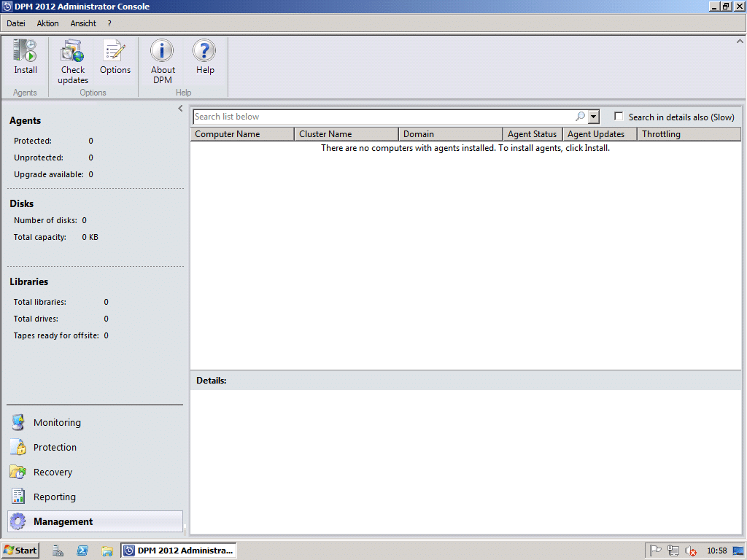Collapse the left navigation pane
The height and width of the screenshot is (560, 747).
tap(180, 108)
